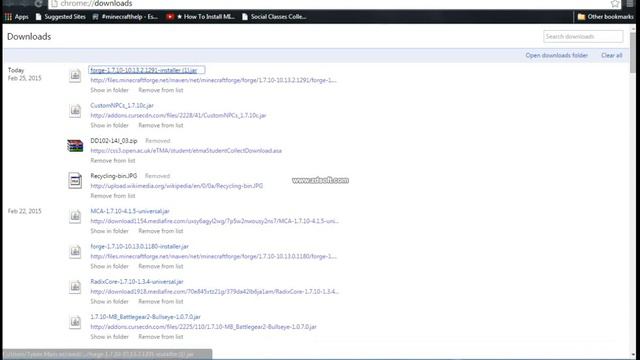Remove Battlegear2 jar from list
This screenshot has height=360, width=640.
point(161,336)
